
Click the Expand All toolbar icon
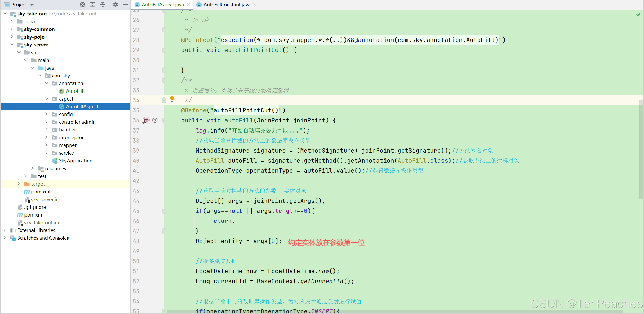click(93, 5)
